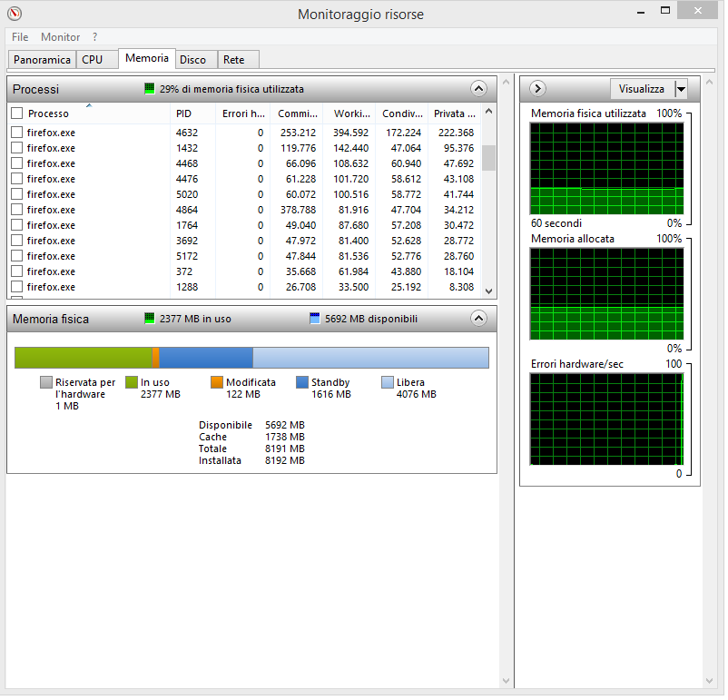Viewport: 728px width, 700px height.
Task: Collapse the Processi section
Action: pyautogui.click(x=480, y=89)
